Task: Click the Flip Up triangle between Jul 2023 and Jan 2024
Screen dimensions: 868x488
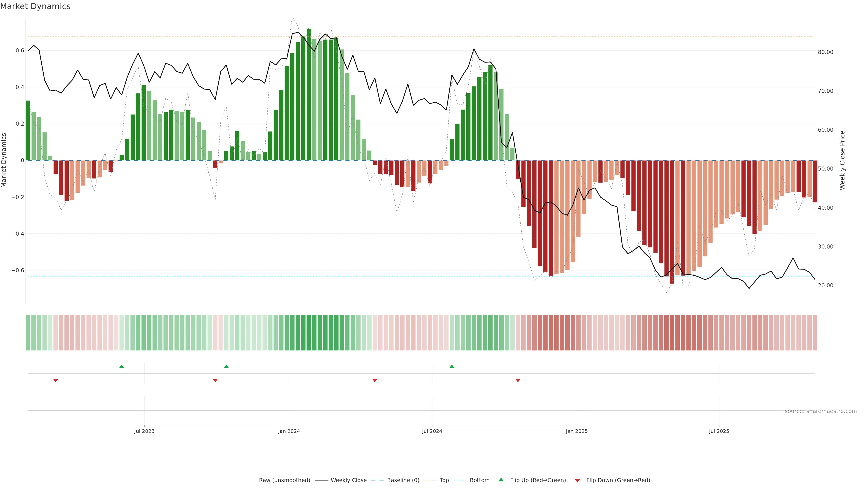Action: pyautogui.click(x=226, y=366)
